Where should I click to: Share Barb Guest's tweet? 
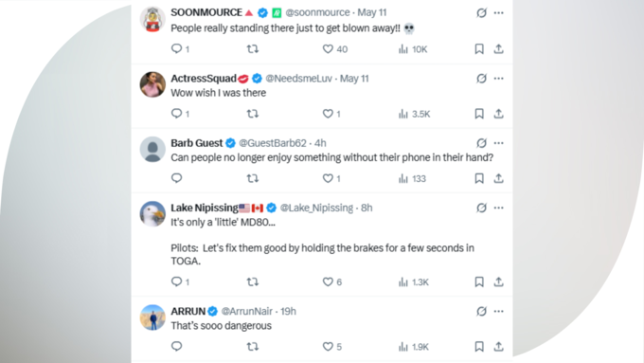(x=498, y=178)
